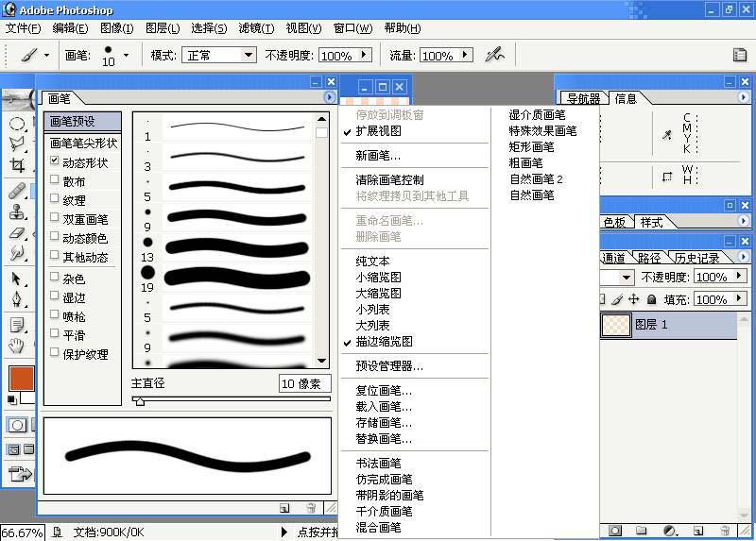Open the 模式 blending mode dropdown

coord(249,55)
